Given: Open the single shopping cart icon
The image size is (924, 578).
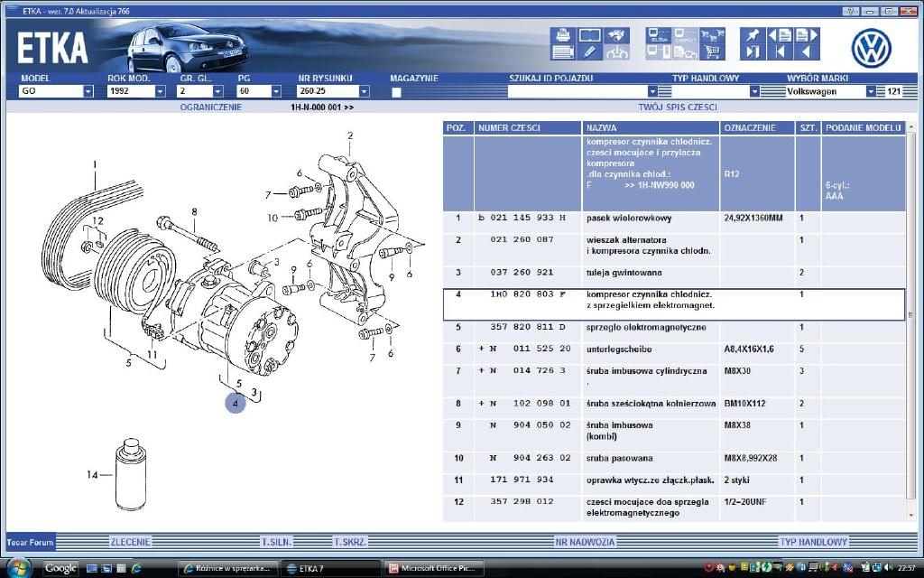Looking at the screenshot, I should click(713, 52).
